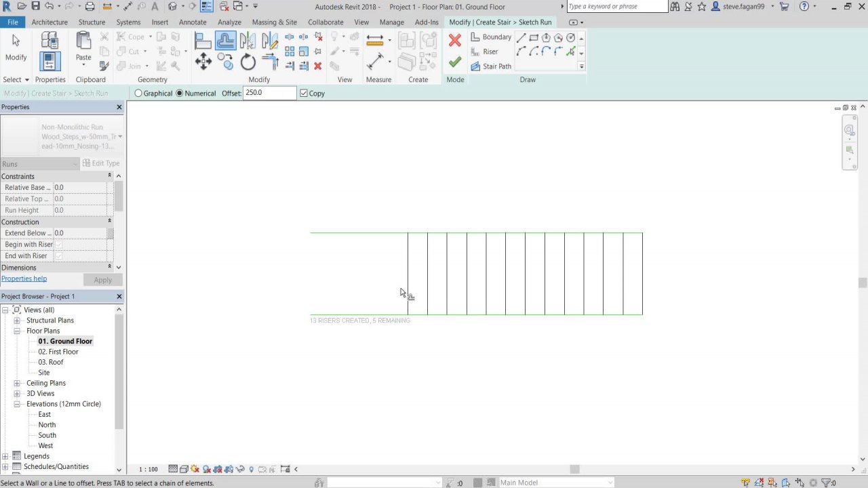This screenshot has width=868, height=488.
Task: Open 02. First Floor plan view
Action: 58,352
